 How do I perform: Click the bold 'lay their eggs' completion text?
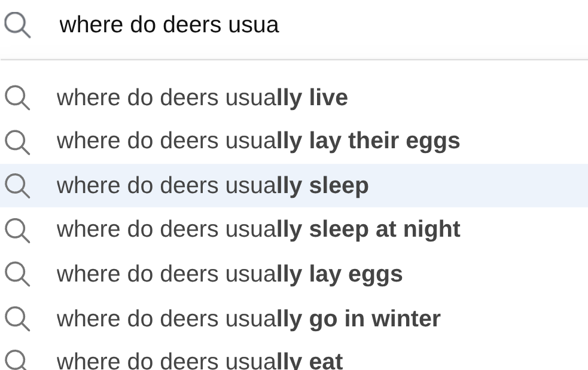coord(384,142)
